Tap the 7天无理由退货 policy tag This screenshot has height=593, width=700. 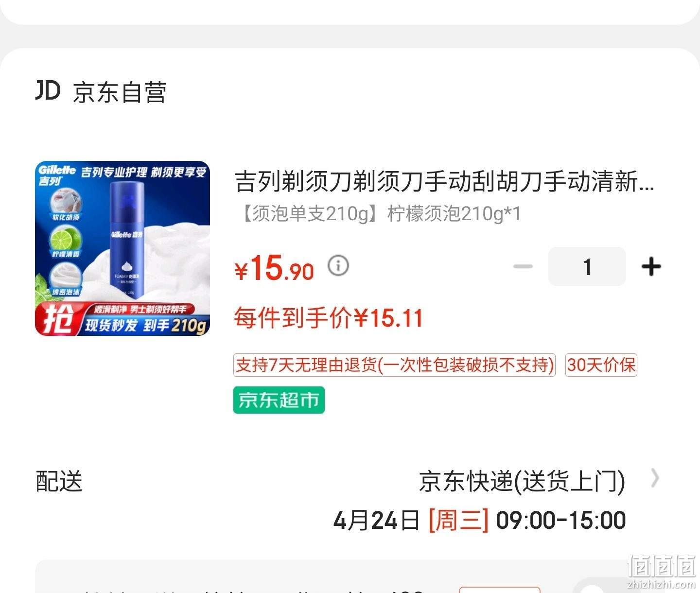[394, 365]
